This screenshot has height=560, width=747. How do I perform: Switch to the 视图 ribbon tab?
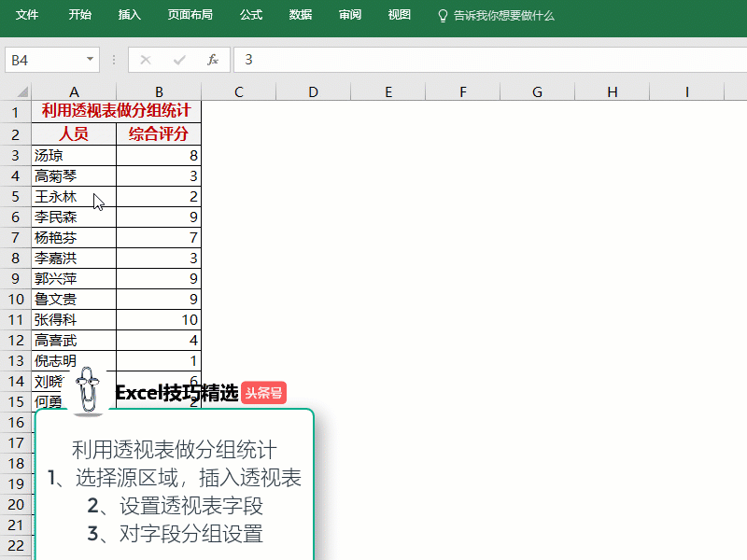400,15
